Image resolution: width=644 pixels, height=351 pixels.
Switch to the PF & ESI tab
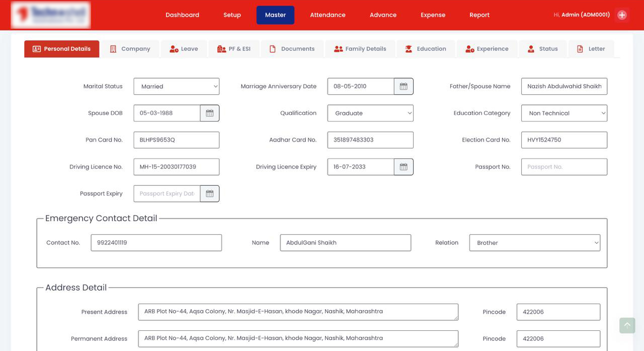pyautogui.click(x=234, y=48)
